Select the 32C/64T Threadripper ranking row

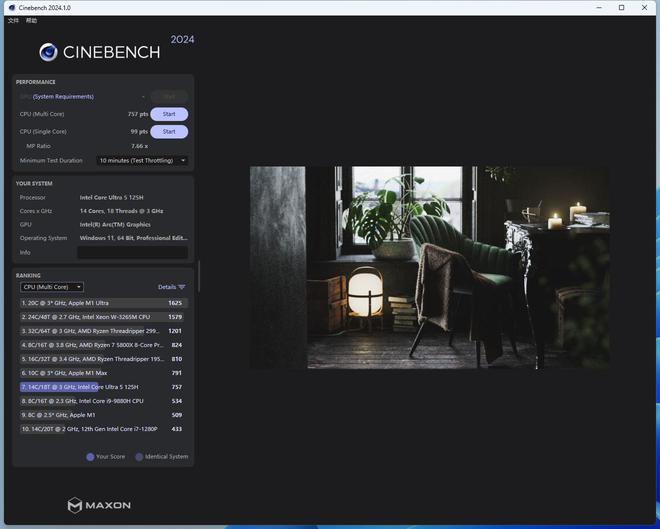click(x=104, y=331)
